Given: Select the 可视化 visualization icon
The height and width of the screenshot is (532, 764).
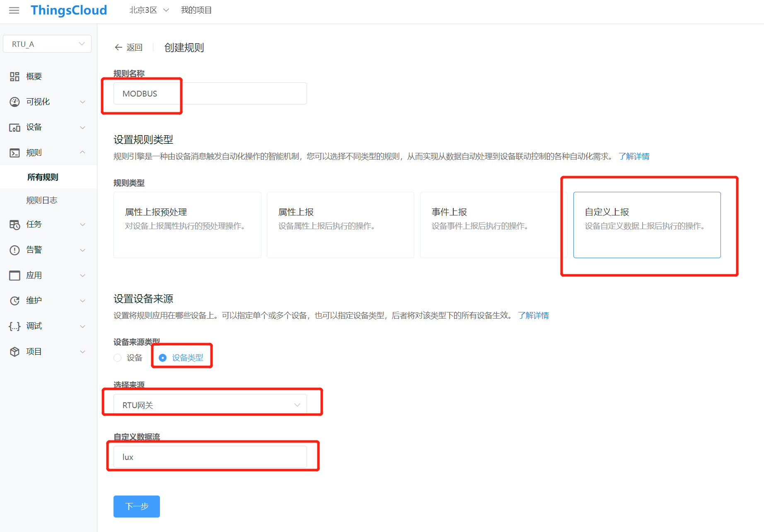Looking at the screenshot, I should tap(15, 102).
